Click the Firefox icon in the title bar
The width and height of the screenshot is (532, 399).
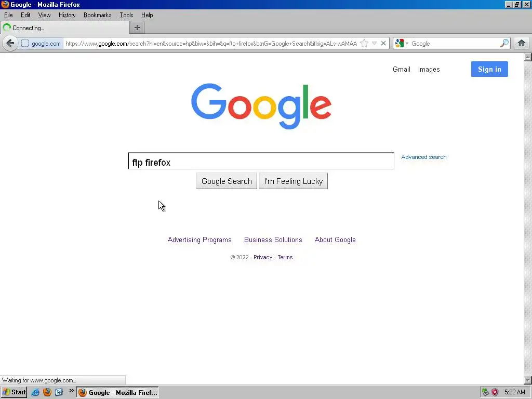click(x=5, y=4)
